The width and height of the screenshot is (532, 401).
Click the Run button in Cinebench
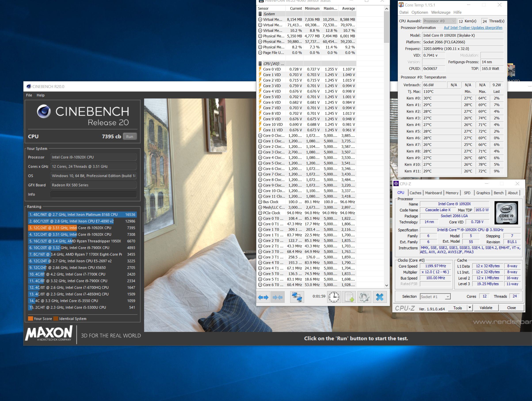[x=130, y=136]
